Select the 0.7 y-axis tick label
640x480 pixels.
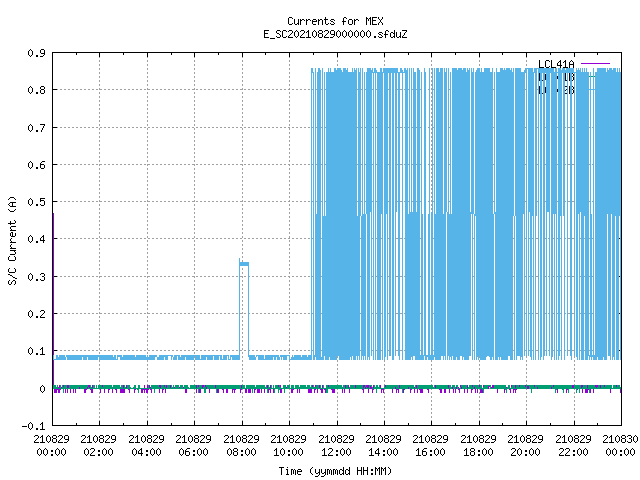click(x=36, y=128)
